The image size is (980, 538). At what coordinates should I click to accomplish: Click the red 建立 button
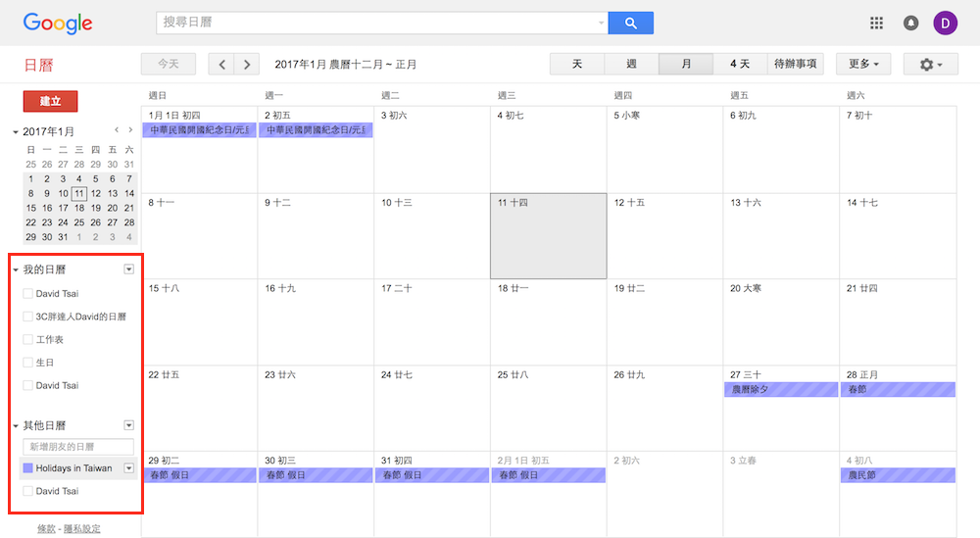50,101
